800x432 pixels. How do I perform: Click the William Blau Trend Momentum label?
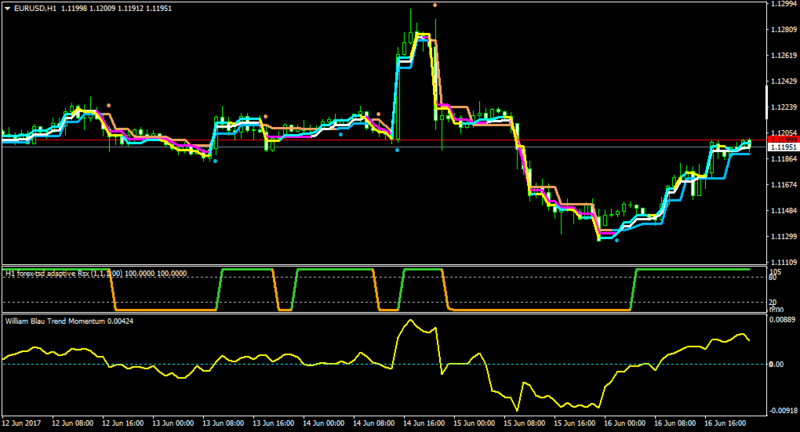[x=69, y=321]
